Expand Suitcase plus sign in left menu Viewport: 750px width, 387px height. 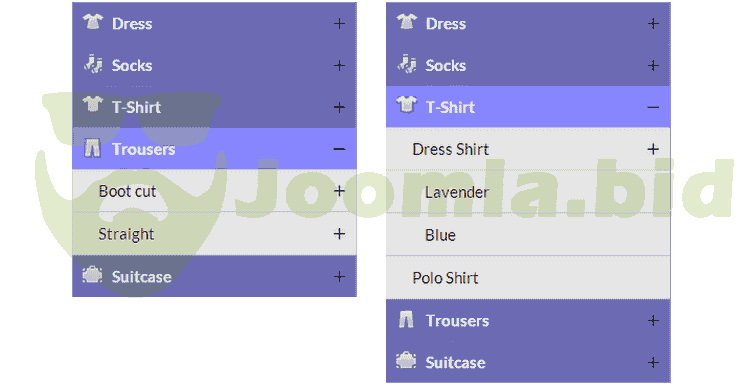339,276
